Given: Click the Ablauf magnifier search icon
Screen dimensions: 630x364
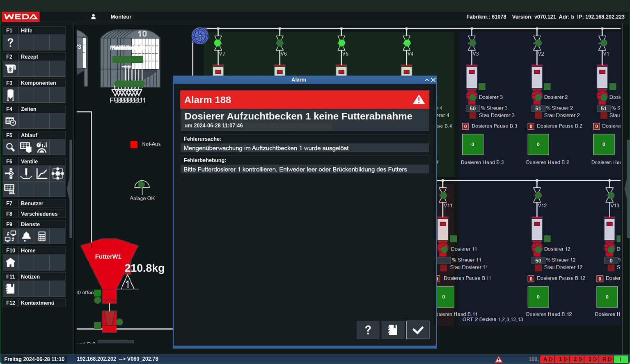Looking at the screenshot, I should pos(10,147).
